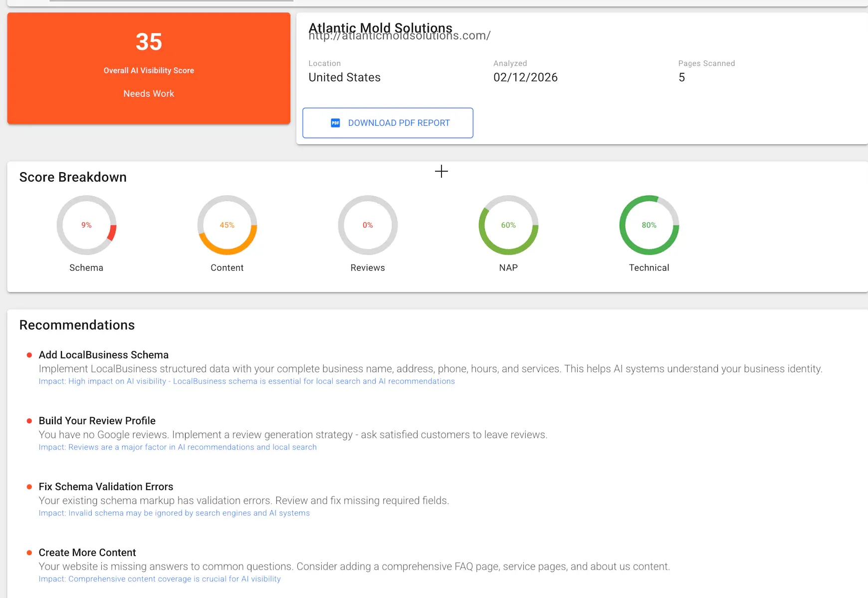Viewport: 868px width, 598px height.
Task: Click the Content 45% score gauge
Action: tap(227, 225)
